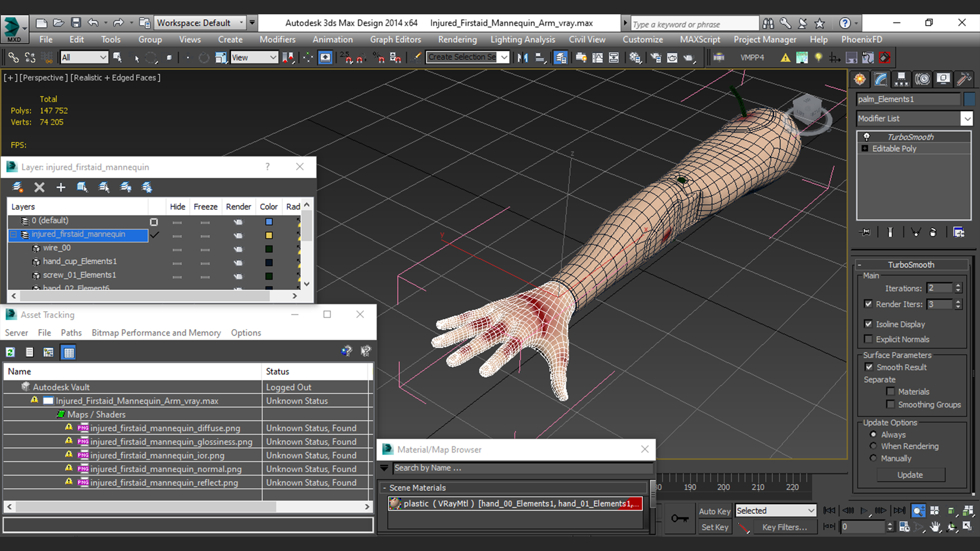Uncheck Isoline Display

(x=868, y=324)
